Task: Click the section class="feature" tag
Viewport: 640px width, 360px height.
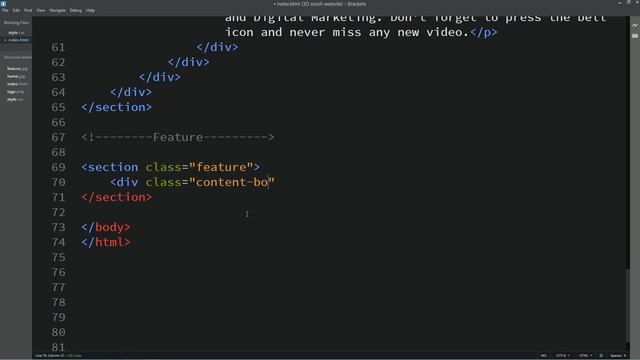Action: pos(171,167)
